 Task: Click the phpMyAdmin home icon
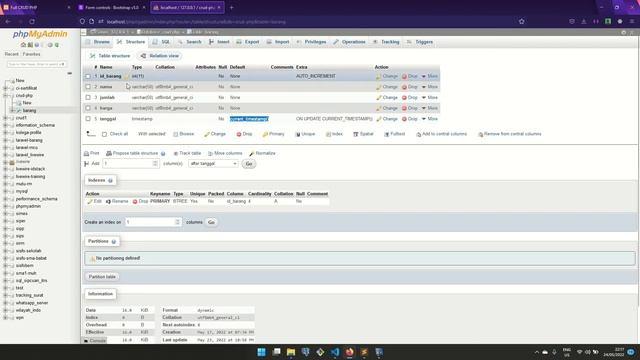click(23, 45)
